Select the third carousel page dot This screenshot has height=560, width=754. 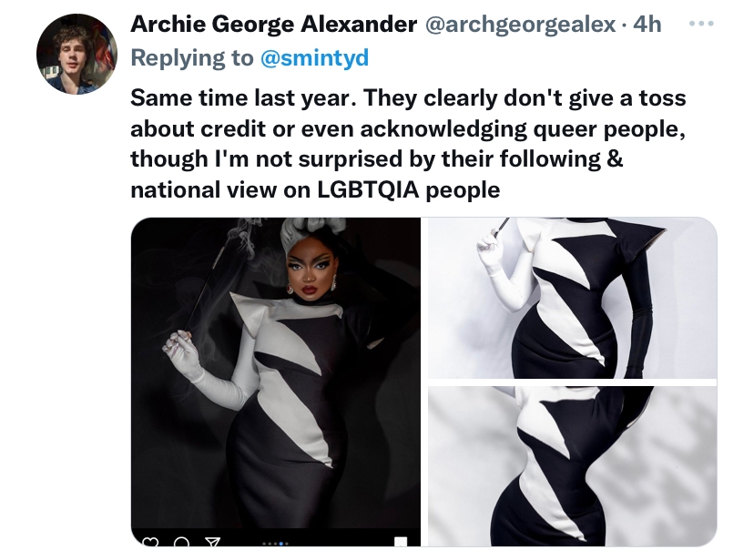276,544
